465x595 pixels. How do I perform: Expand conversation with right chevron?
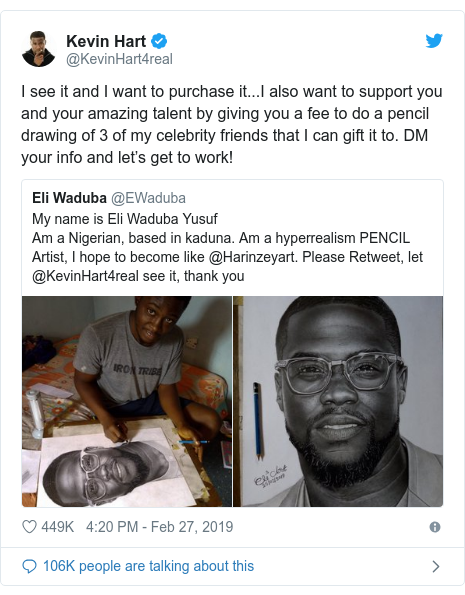tap(436, 566)
